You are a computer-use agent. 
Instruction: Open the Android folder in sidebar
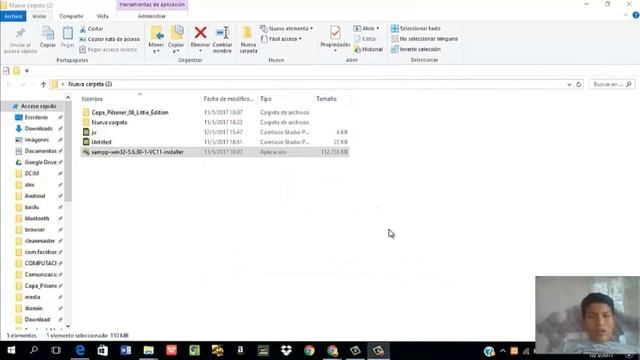tap(35, 196)
